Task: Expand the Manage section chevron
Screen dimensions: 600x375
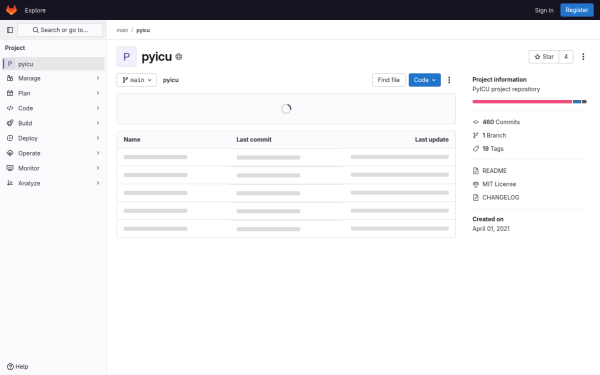Action: click(98, 78)
